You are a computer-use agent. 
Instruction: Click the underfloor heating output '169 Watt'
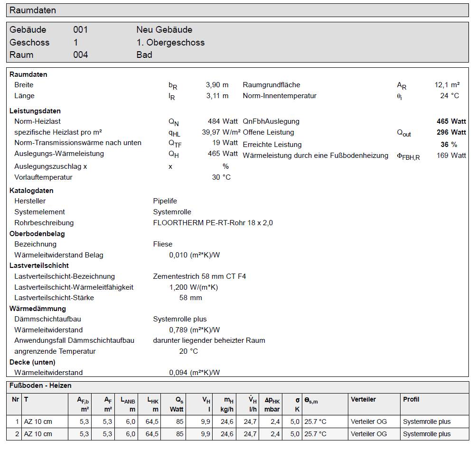451,156
